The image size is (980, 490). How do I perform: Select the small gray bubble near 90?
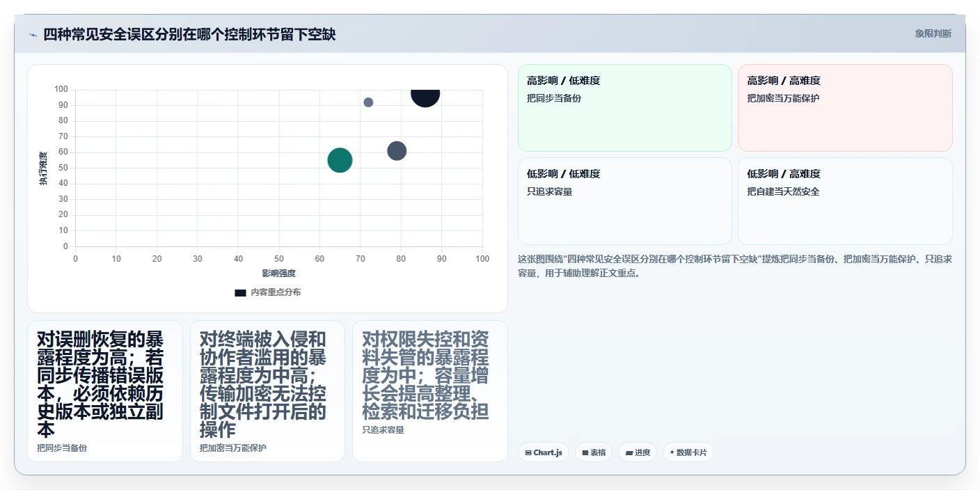368,102
